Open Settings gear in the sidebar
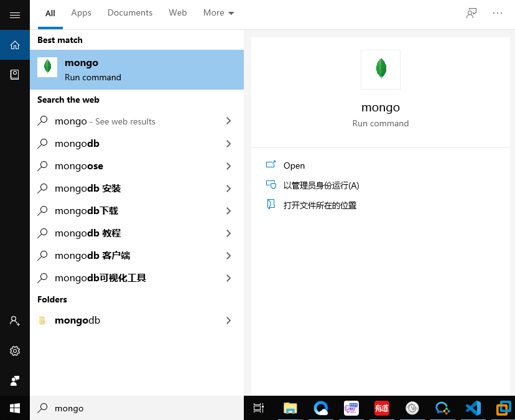The height and width of the screenshot is (420, 515). pos(15,351)
